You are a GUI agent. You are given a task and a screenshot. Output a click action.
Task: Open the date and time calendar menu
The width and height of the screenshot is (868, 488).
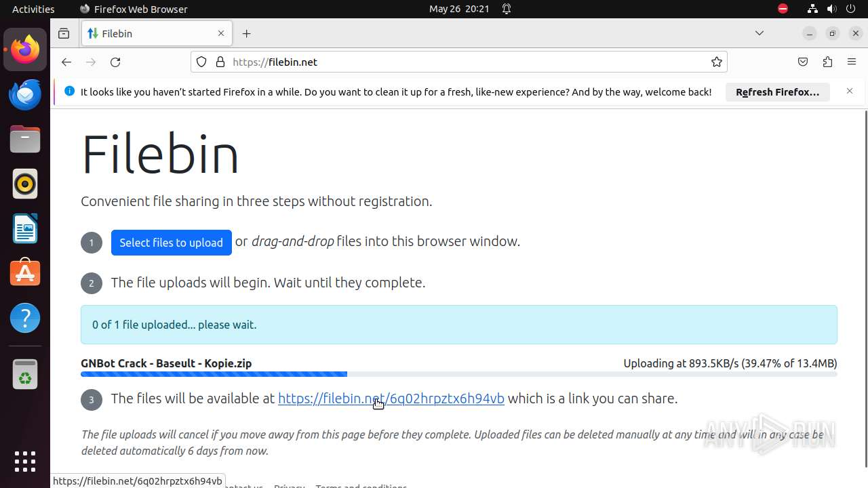[459, 9]
